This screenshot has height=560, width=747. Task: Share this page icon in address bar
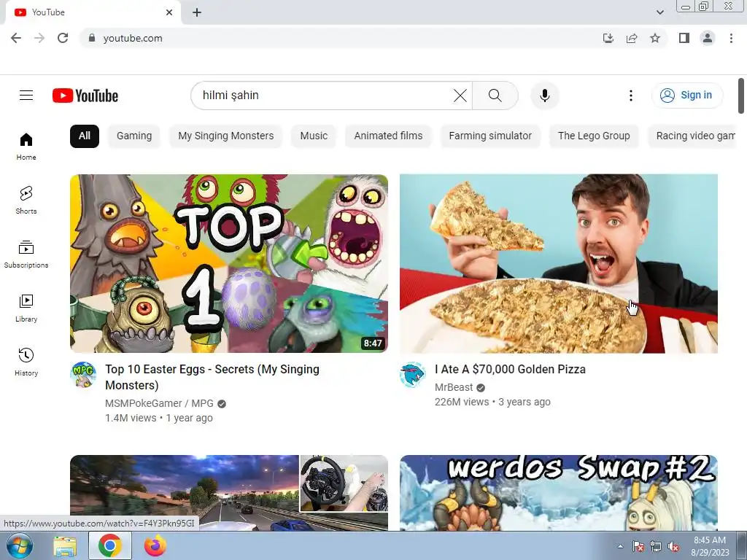tap(632, 38)
